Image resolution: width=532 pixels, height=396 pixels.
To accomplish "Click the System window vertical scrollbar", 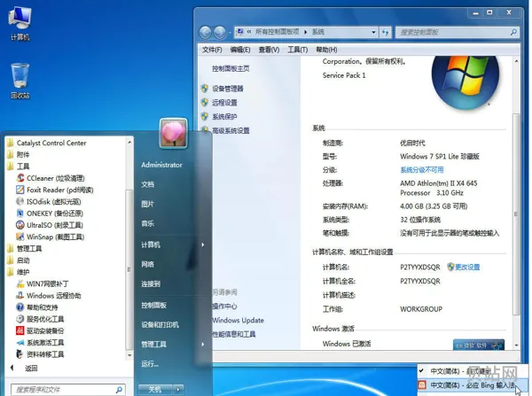I will coord(516,214).
